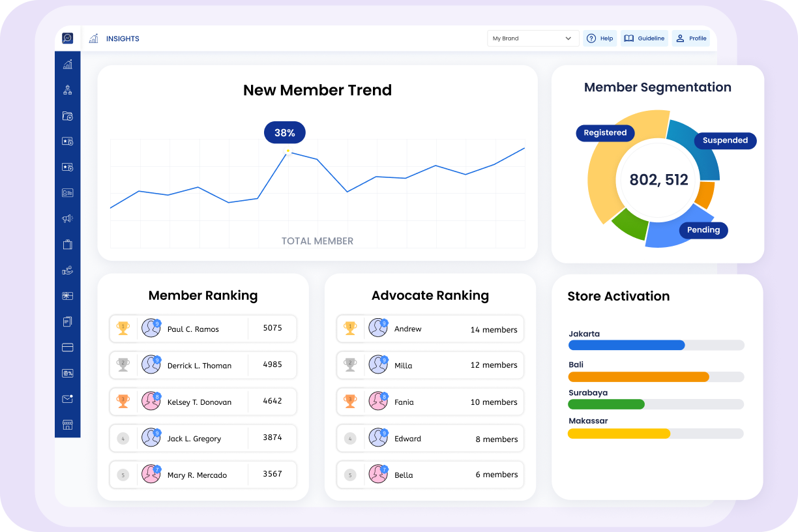The image size is (798, 532).
Task: Click Jack L. Gregory's avatar
Action: click(x=151, y=437)
